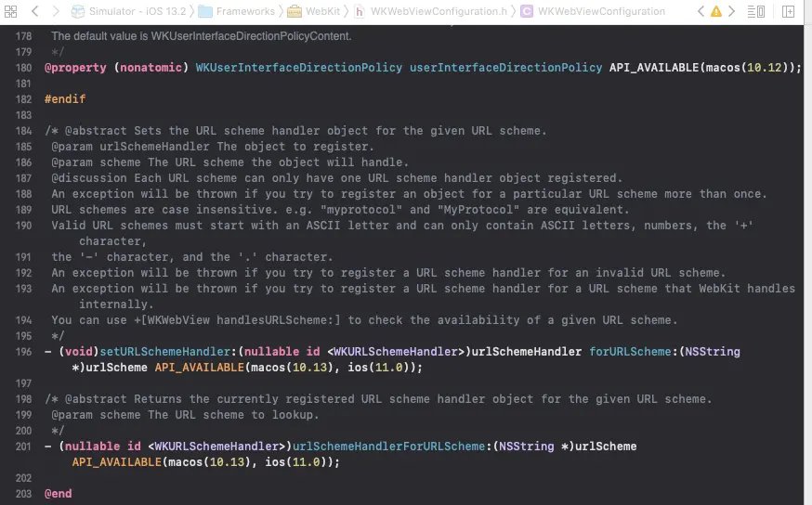Click '@param scheme The URL scheme to lookup' line
Viewport: 812px width, 505px height.
click(186, 415)
